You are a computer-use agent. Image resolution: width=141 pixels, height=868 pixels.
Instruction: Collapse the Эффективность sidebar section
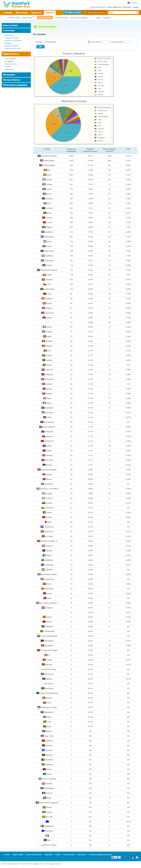pos(29,54)
